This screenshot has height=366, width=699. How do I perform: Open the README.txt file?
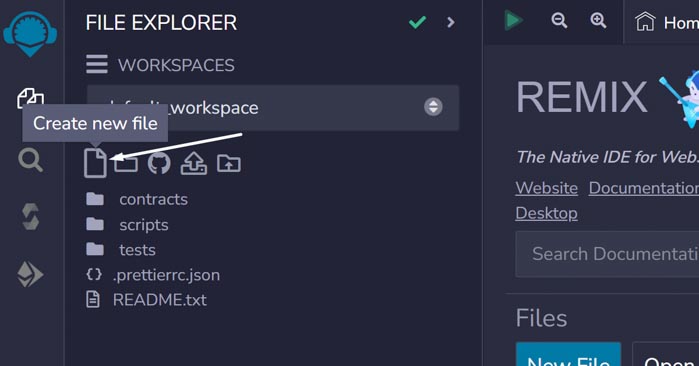pos(146,300)
